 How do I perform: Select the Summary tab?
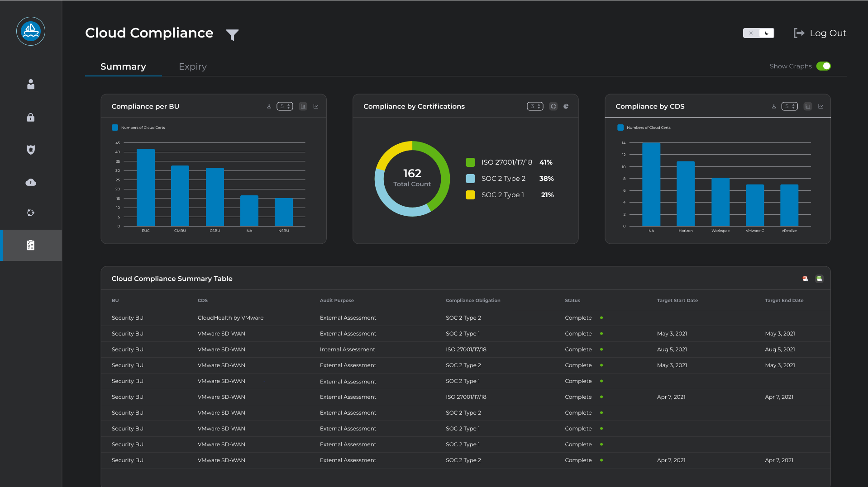[123, 66]
